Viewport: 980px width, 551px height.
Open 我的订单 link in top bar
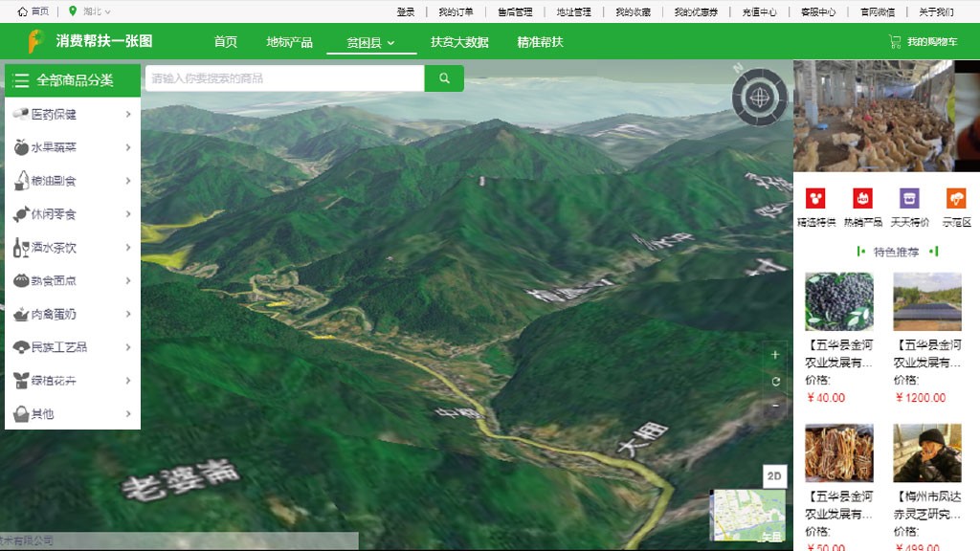point(456,12)
